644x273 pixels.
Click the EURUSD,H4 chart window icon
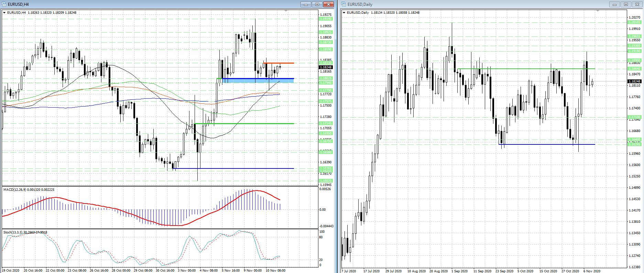4,4
